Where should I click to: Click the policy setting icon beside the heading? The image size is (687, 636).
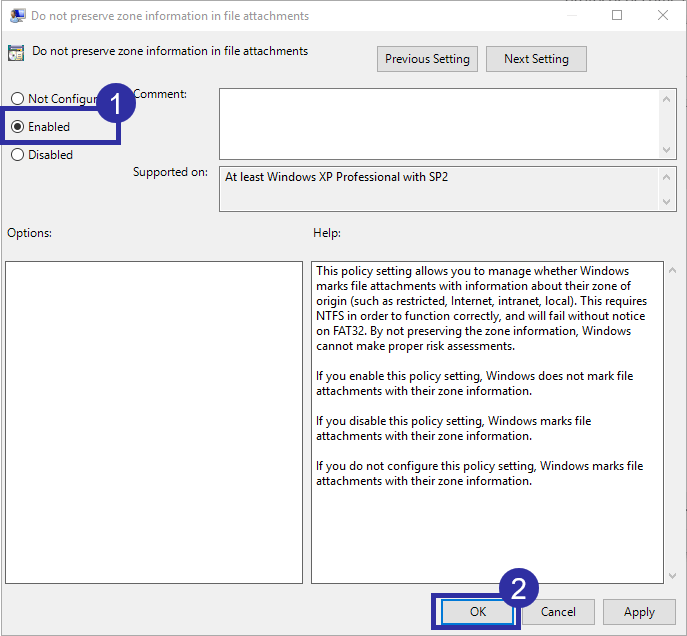(16, 53)
